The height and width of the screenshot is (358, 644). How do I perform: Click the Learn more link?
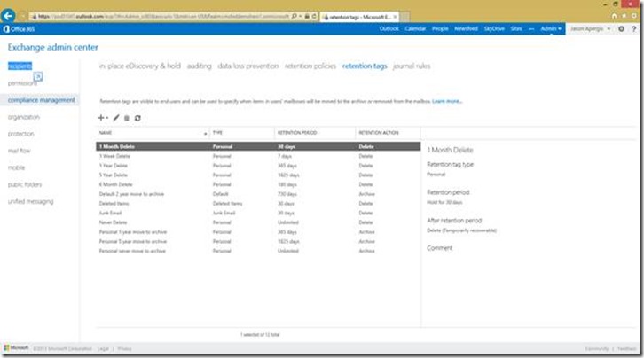447,101
